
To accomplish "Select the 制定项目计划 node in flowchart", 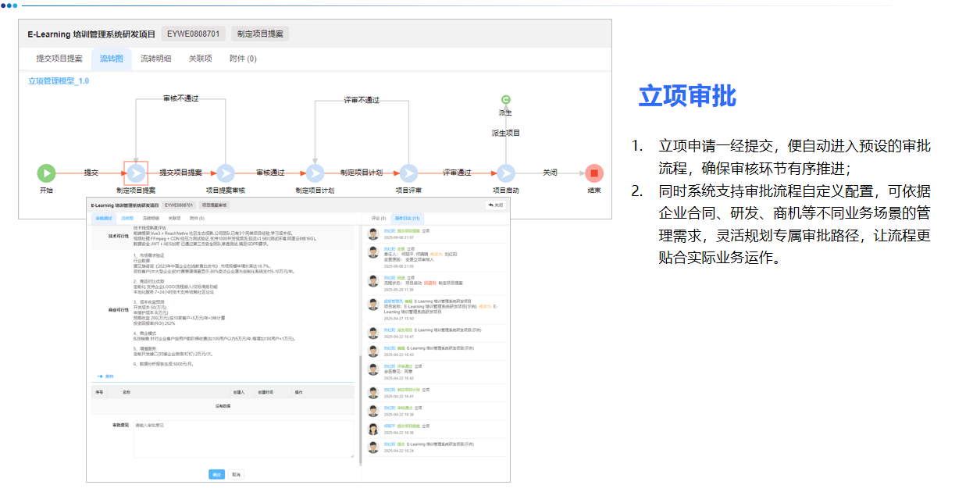I will (x=315, y=173).
